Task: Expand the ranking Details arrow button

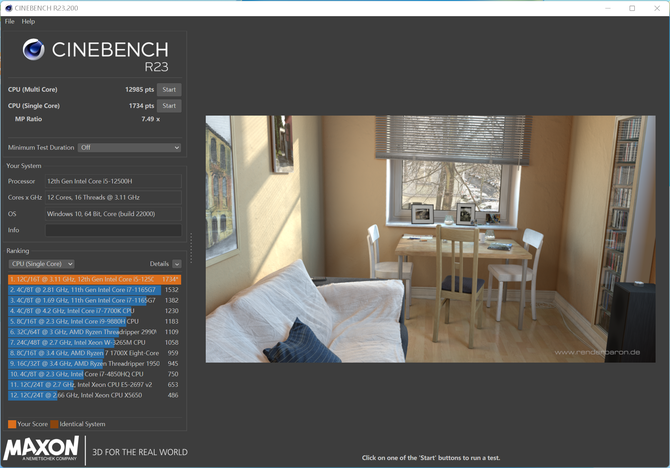Action: (177, 264)
